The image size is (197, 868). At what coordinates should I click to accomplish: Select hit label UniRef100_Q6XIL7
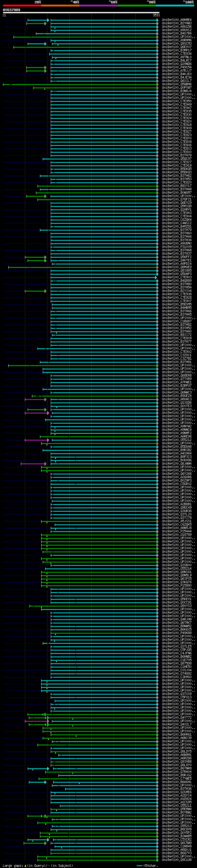tap(177, 81)
